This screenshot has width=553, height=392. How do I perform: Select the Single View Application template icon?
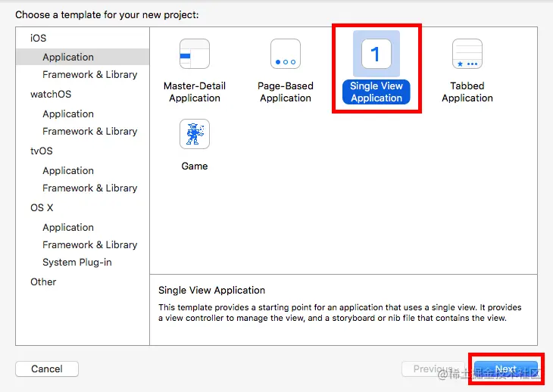tap(376, 54)
